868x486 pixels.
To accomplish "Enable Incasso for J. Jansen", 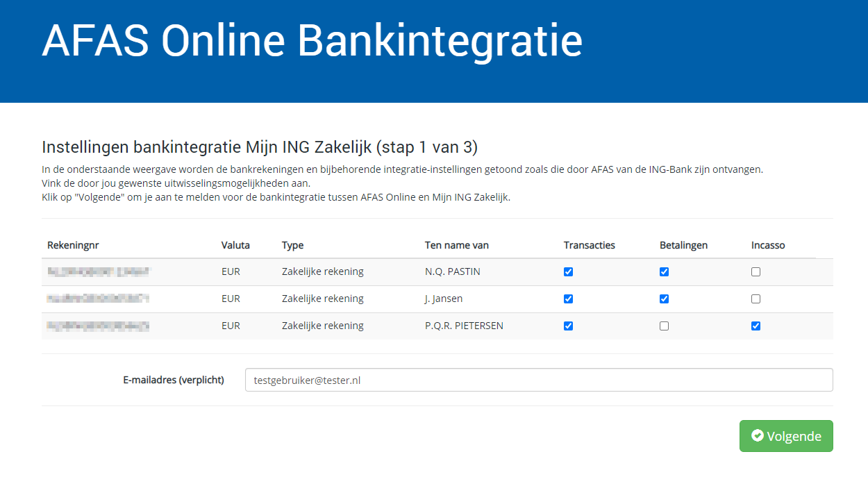I will click(x=756, y=299).
